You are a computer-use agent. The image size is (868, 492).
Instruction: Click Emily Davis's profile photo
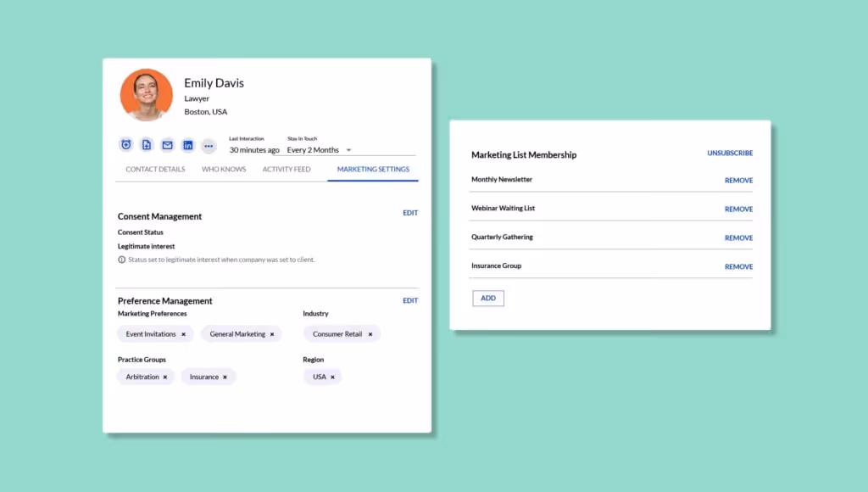(x=146, y=95)
